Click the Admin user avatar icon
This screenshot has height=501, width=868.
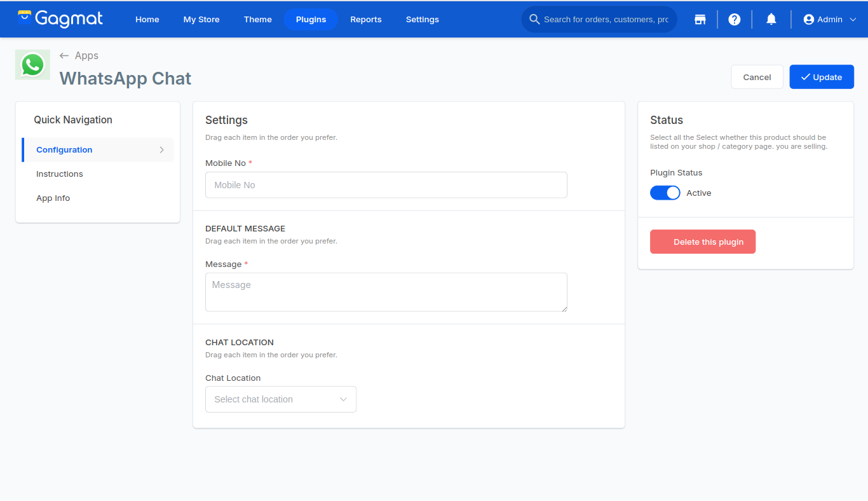click(x=809, y=20)
